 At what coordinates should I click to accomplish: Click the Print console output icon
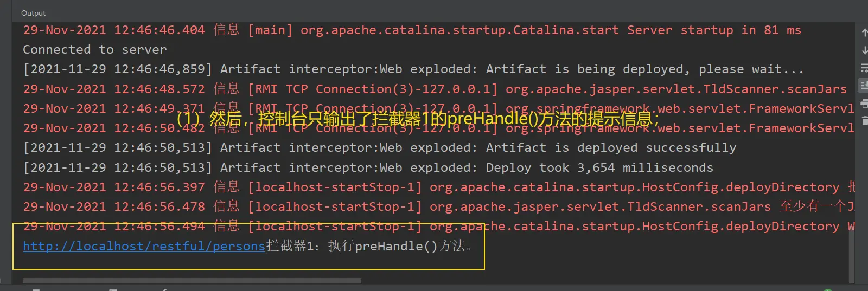(864, 103)
